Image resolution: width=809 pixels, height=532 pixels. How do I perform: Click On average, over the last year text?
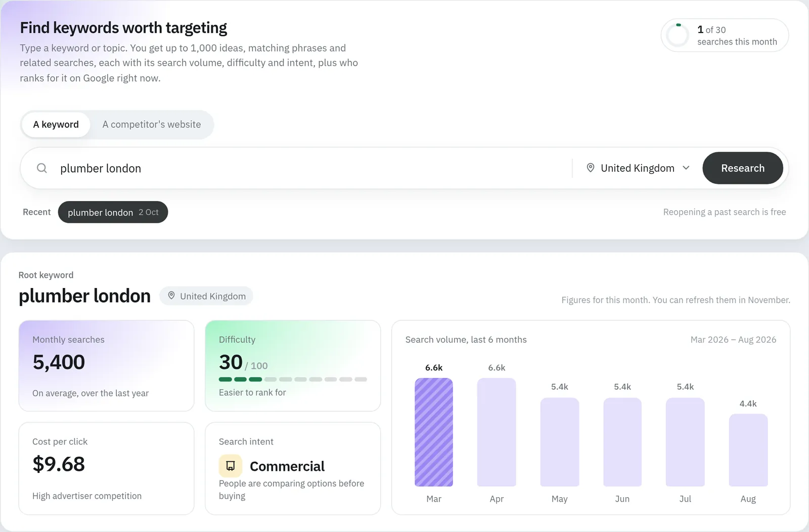(91, 393)
